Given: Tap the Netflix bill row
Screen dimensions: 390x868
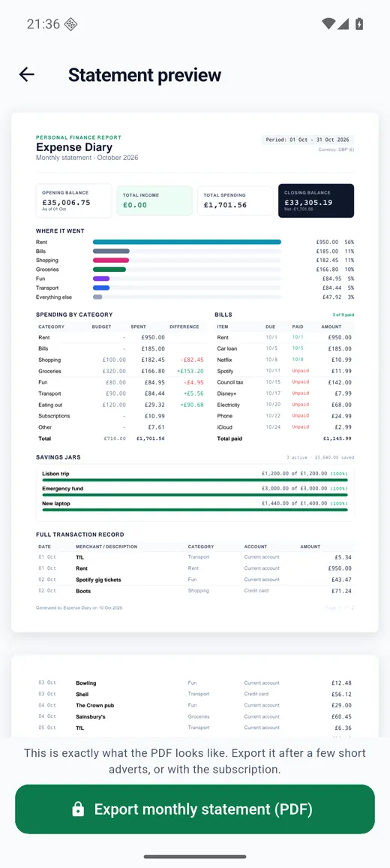Looking at the screenshot, I should pyautogui.click(x=284, y=360).
